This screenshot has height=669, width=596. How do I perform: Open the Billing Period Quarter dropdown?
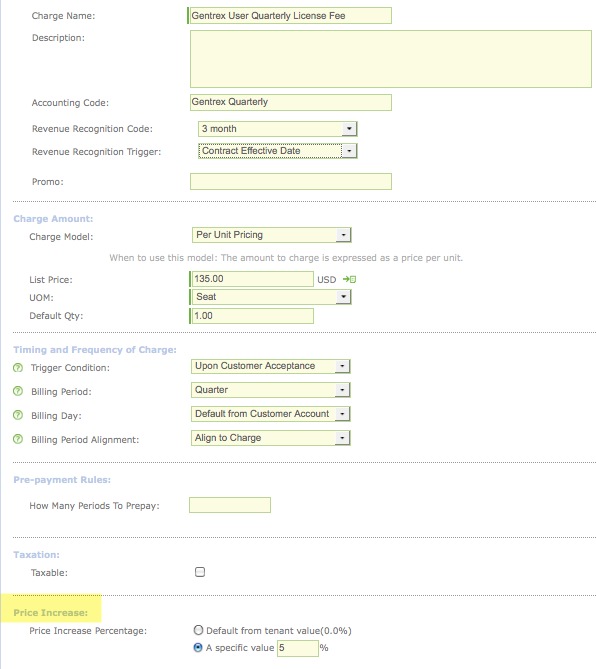click(x=270, y=390)
